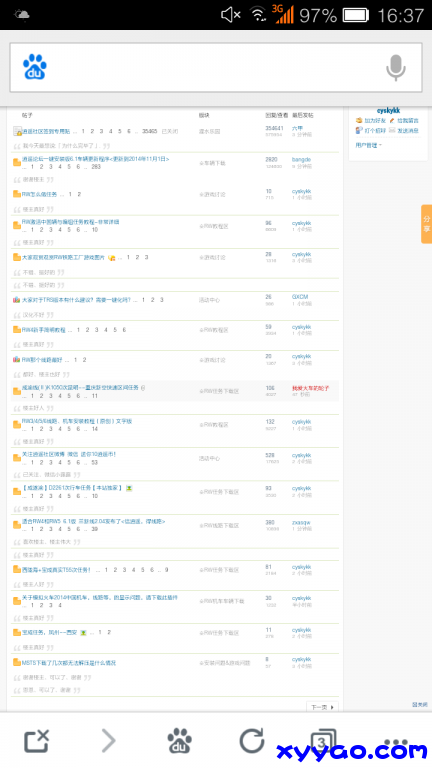
Task: Jump to page 53 of 关注逍遥社区 thread
Action: coord(94,462)
